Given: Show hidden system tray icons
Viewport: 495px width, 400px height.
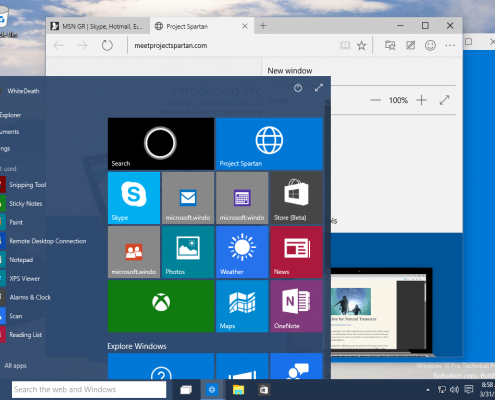Looking at the screenshot, I should point(428,390).
